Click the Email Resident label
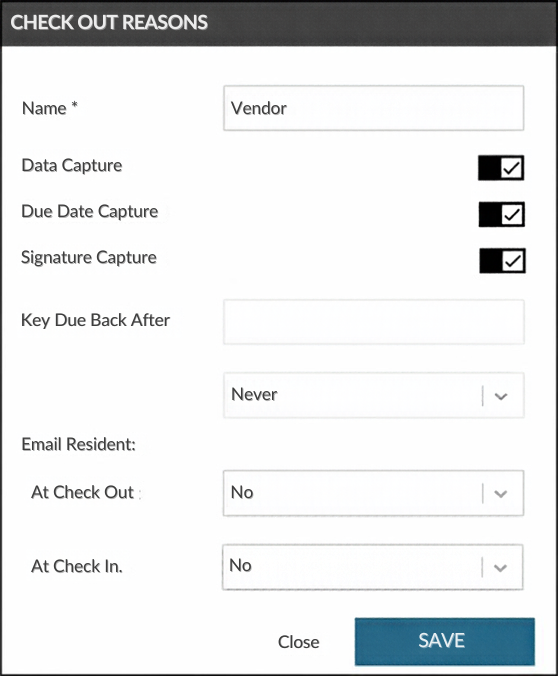The width and height of the screenshot is (558, 676). coord(78,444)
